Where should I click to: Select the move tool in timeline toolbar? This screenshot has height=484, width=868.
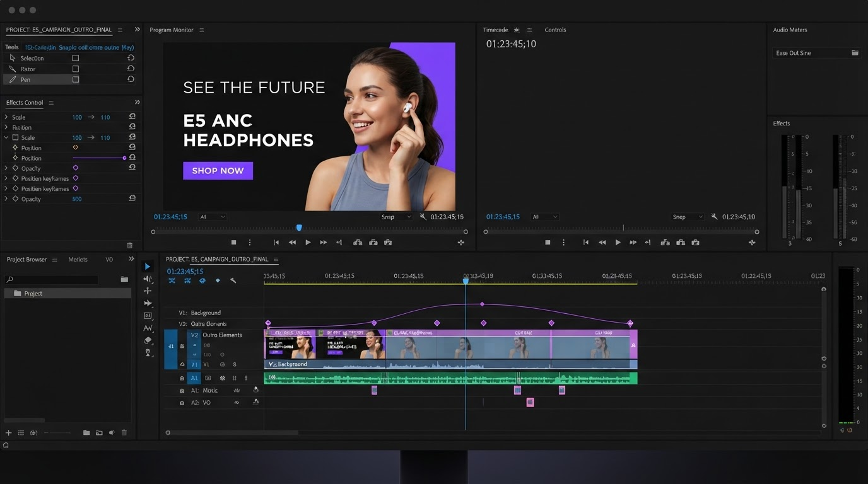[x=148, y=291]
